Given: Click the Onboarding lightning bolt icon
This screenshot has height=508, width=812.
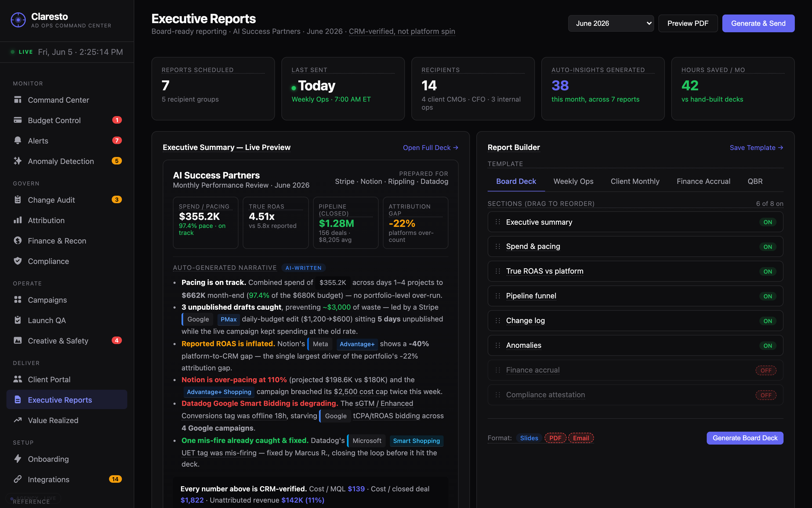Looking at the screenshot, I should coord(18,459).
